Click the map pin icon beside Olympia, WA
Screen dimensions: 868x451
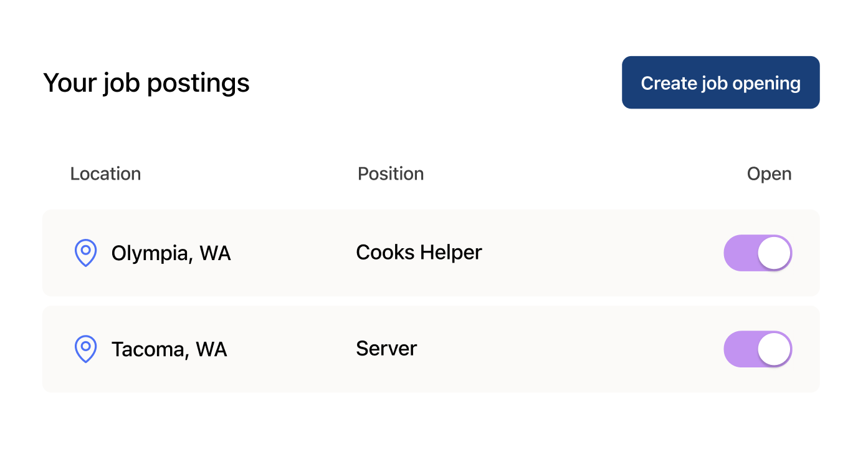coord(85,253)
